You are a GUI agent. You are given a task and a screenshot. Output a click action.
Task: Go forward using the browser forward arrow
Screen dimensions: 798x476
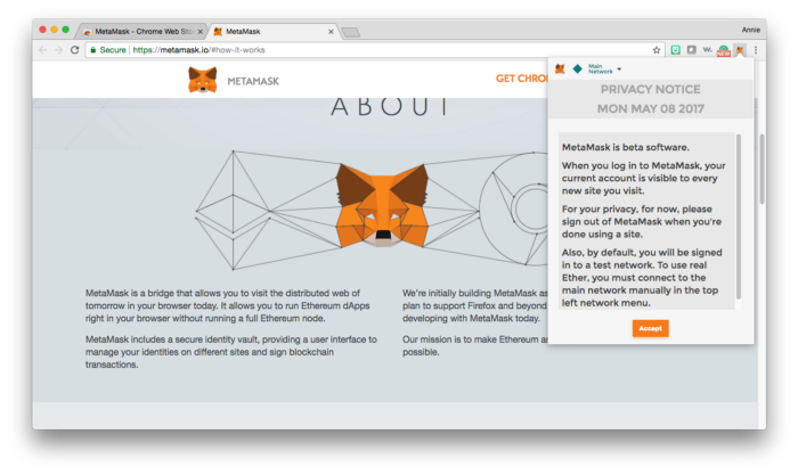pos(59,50)
